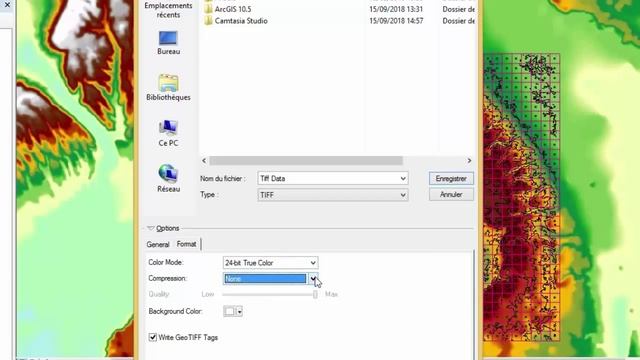Click the Quality slider handle

tap(315, 294)
